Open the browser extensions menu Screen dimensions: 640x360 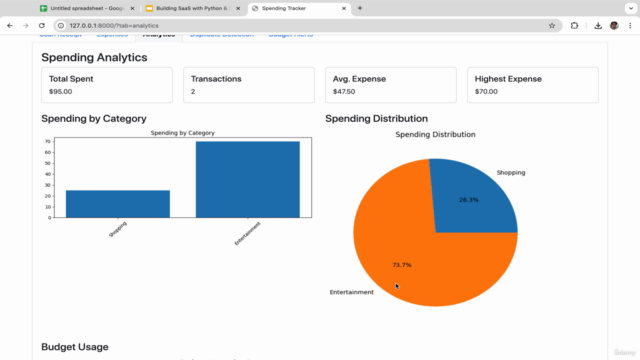pyautogui.click(x=574, y=25)
